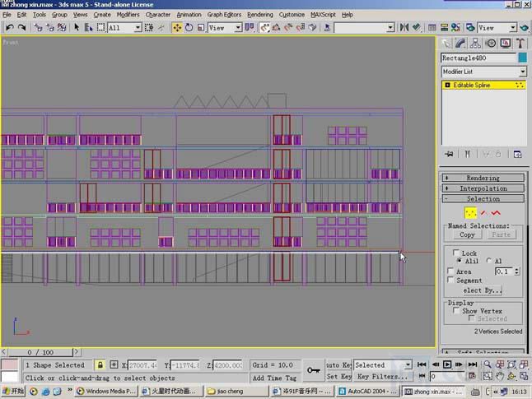Open the Modify command panel tab
The height and width of the screenshot is (399, 532).
coord(460,43)
